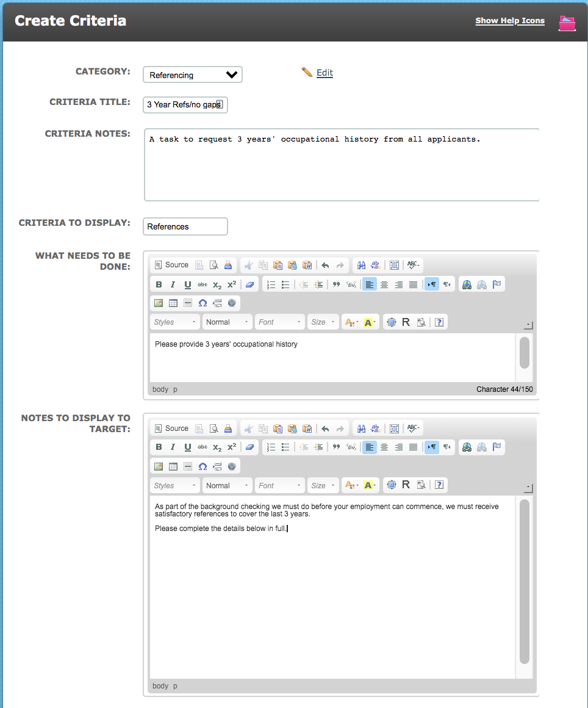Open Normal format dropdown in Notes To Display To Target editor
This screenshot has height=708, width=588.
coord(227,485)
